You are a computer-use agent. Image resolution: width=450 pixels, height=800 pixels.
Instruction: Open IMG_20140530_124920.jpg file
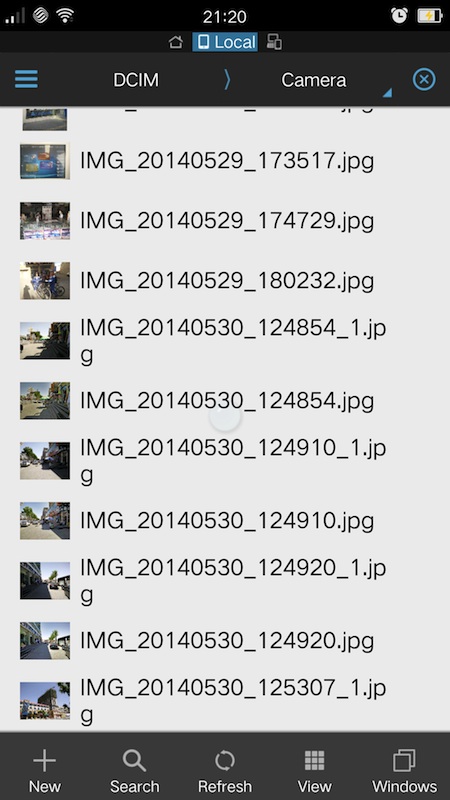tap(225, 641)
